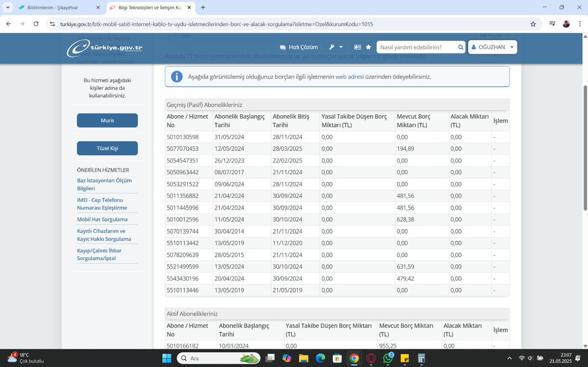Follow the 'web adresi' link
Screen dimensions: 588x367
point(349,77)
